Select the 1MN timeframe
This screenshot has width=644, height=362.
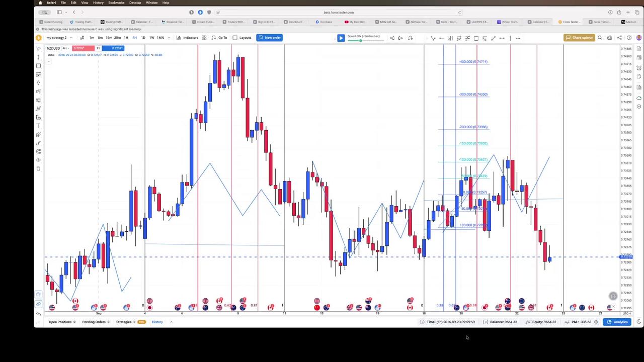point(160,38)
